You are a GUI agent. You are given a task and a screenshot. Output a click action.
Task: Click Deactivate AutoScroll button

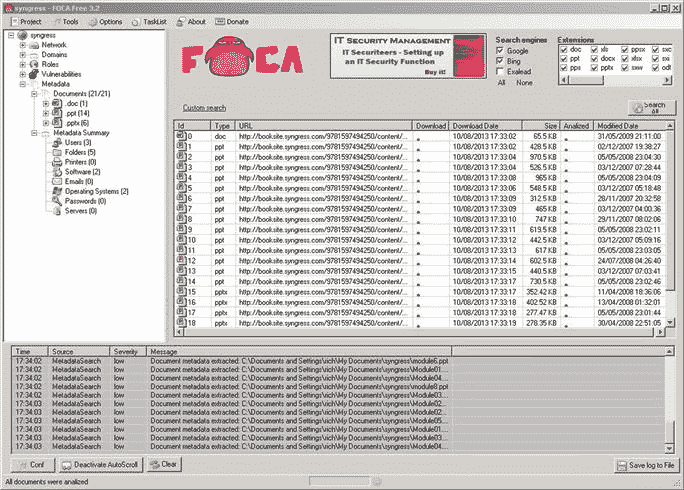coord(101,465)
